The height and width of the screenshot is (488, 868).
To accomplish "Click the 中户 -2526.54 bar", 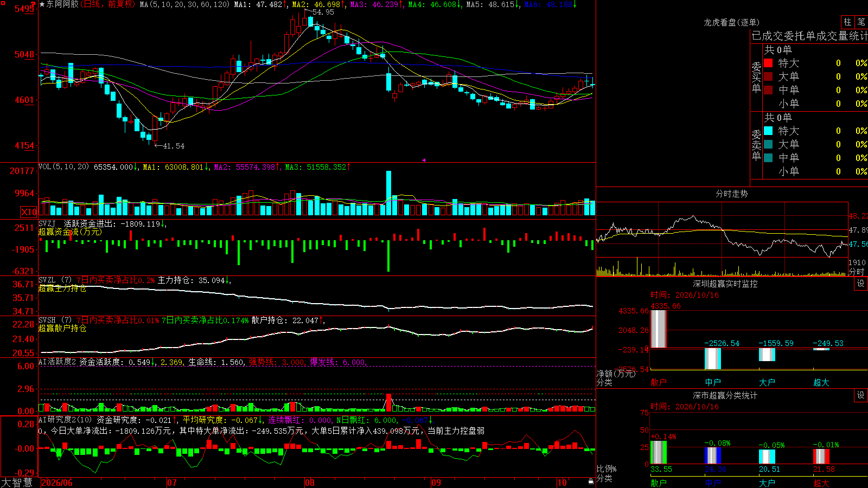I will pyautogui.click(x=713, y=358).
